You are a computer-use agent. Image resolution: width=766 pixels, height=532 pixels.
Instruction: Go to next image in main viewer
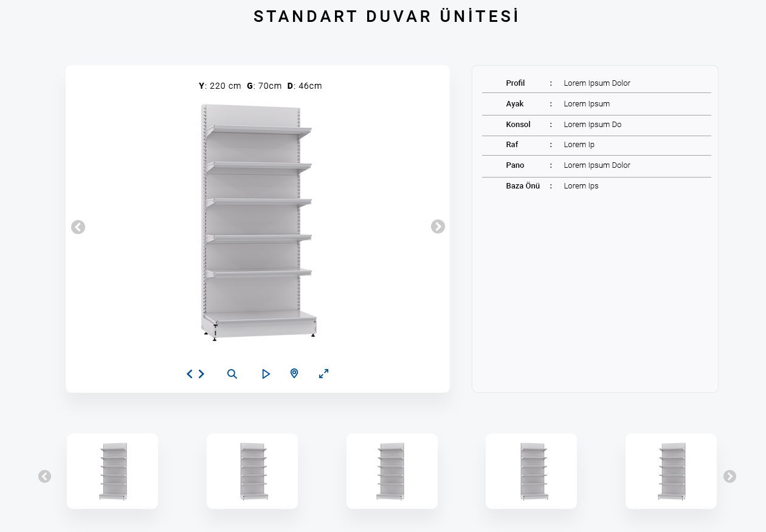tap(438, 227)
